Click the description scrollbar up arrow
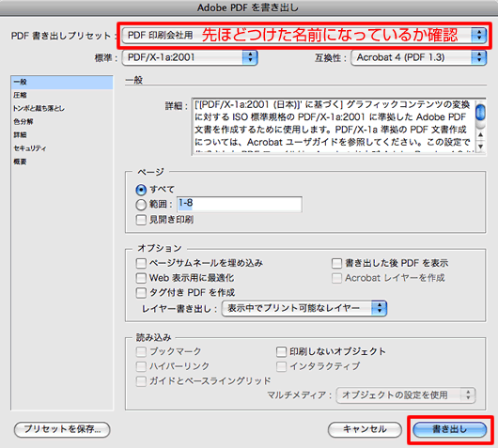 click(480, 134)
